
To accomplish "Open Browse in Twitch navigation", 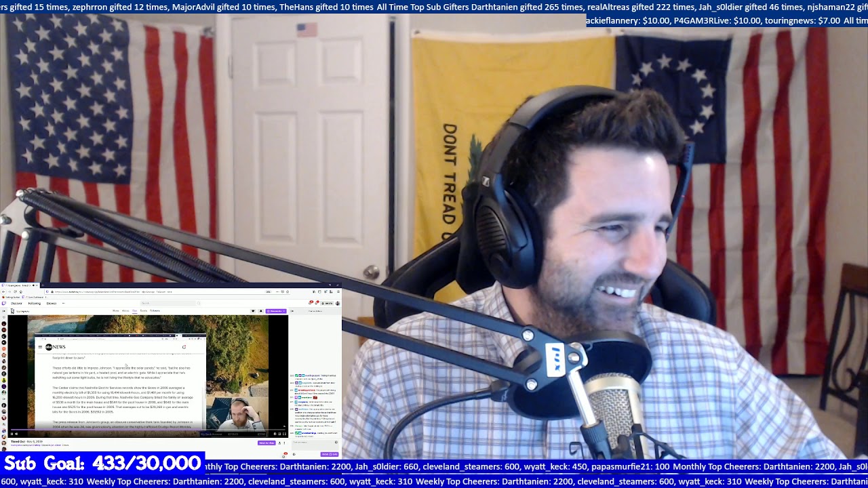I will [x=51, y=303].
